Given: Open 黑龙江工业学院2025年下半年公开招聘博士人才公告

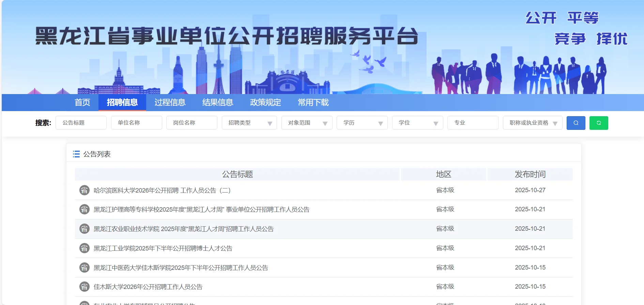Looking at the screenshot, I should (x=163, y=248).
